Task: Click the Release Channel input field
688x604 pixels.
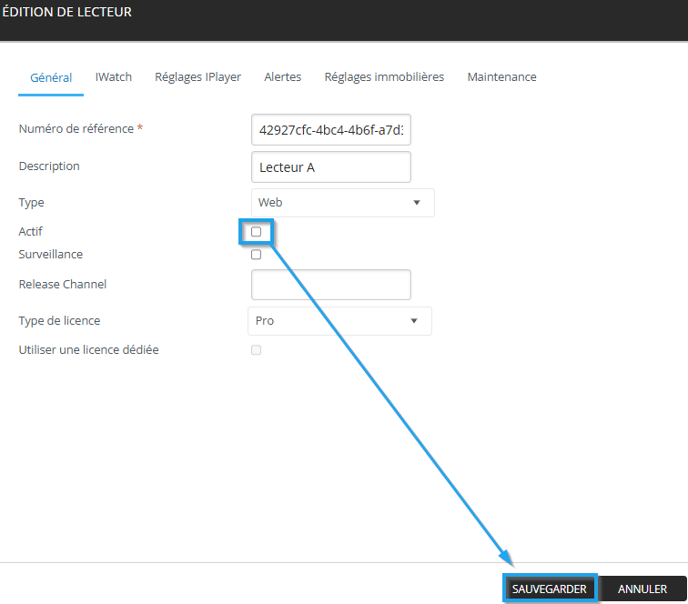Action: click(x=331, y=285)
